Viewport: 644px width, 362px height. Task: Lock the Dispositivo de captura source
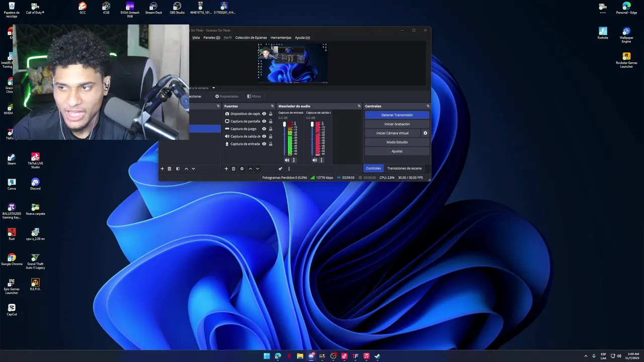click(271, 114)
